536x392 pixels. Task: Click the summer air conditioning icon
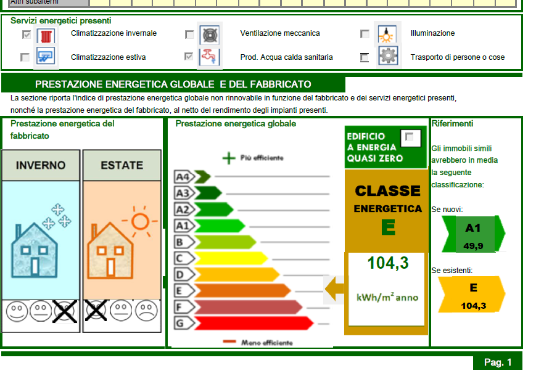(x=46, y=57)
